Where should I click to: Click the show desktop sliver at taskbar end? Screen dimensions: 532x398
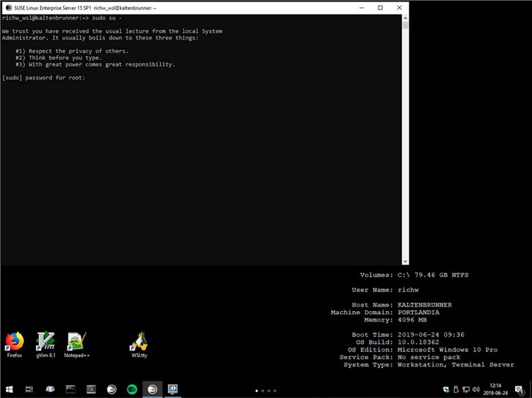[531, 389]
